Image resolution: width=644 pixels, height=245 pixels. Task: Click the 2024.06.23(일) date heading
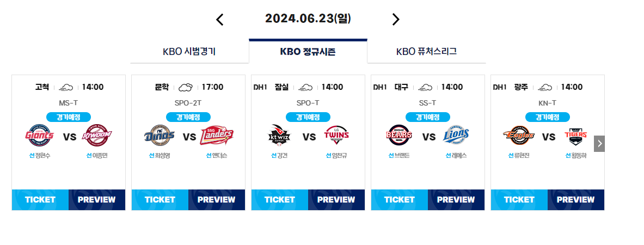pyautogui.click(x=308, y=19)
